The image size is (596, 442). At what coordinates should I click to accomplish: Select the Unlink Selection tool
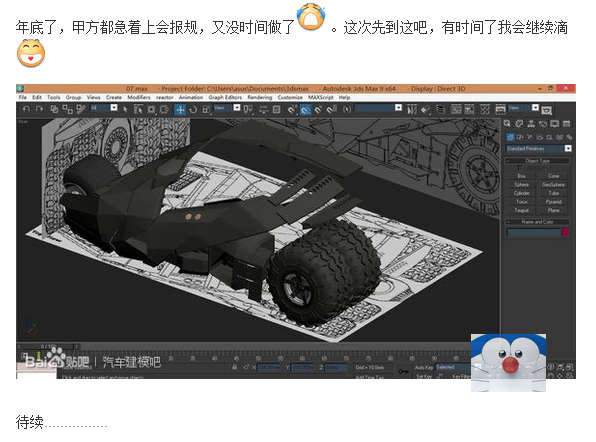pos(67,109)
